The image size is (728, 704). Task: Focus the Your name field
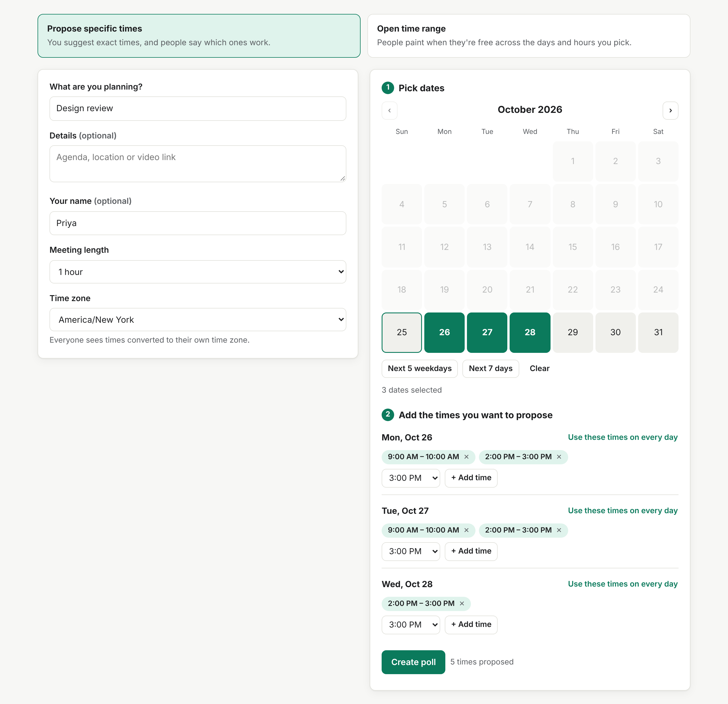coord(198,223)
